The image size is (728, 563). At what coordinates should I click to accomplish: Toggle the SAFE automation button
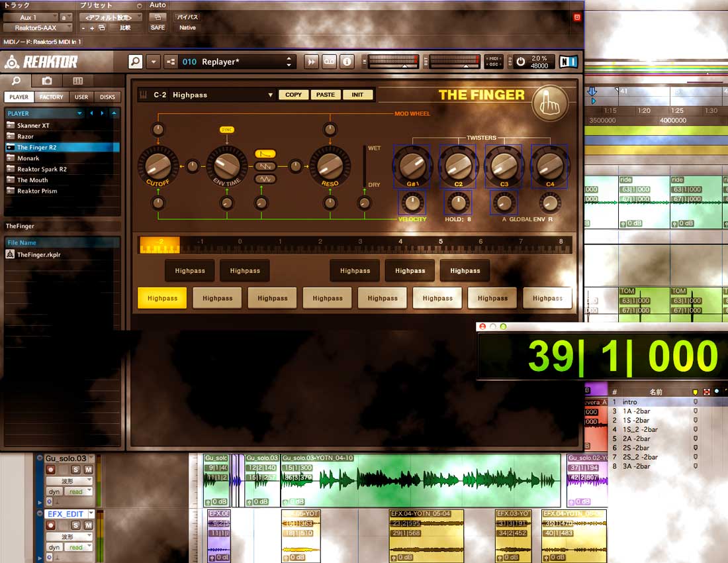click(x=158, y=28)
